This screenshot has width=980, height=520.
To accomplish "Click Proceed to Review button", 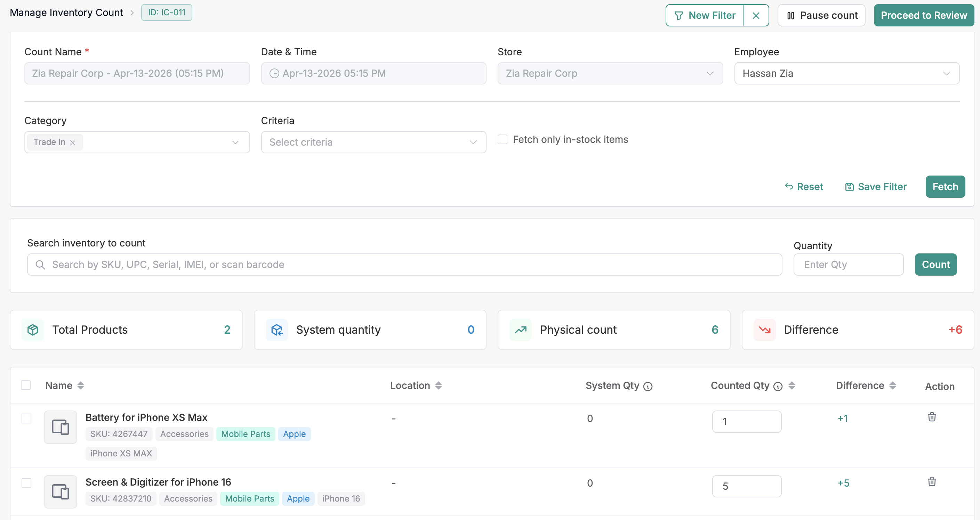I will click(x=923, y=16).
